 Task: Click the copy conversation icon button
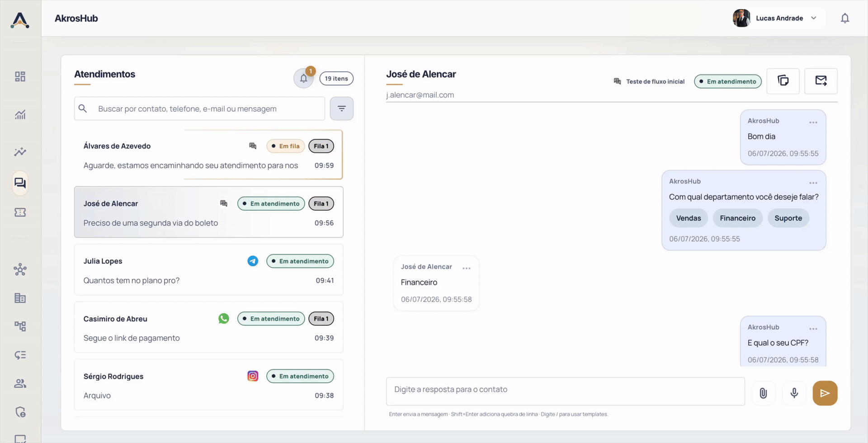point(783,81)
